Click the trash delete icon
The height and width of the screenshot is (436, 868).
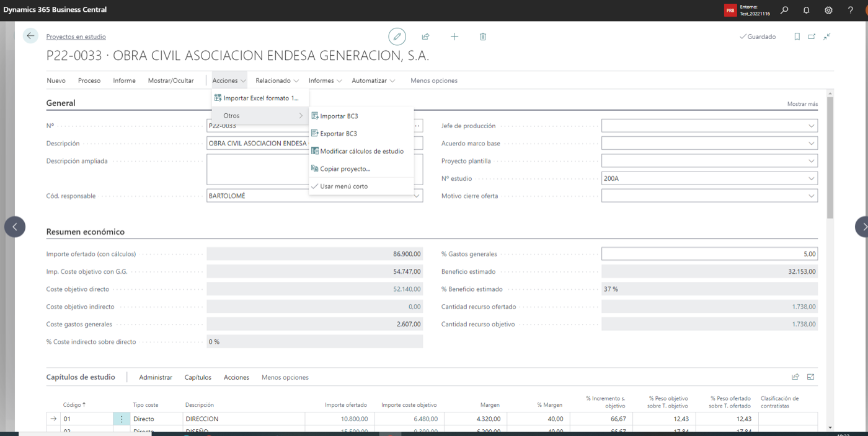tap(483, 37)
